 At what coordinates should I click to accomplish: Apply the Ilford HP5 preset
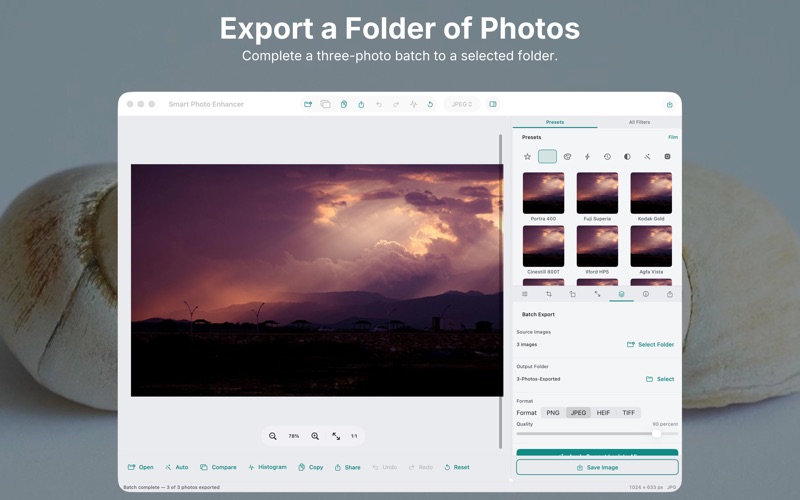[x=597, y=246]
